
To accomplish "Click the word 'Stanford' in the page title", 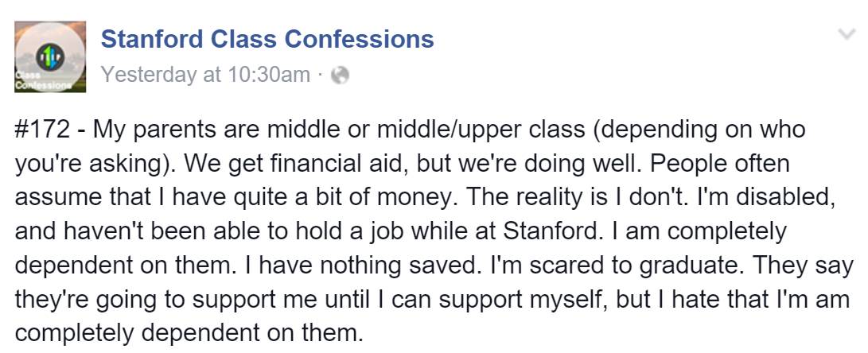I will pos(152,39).
